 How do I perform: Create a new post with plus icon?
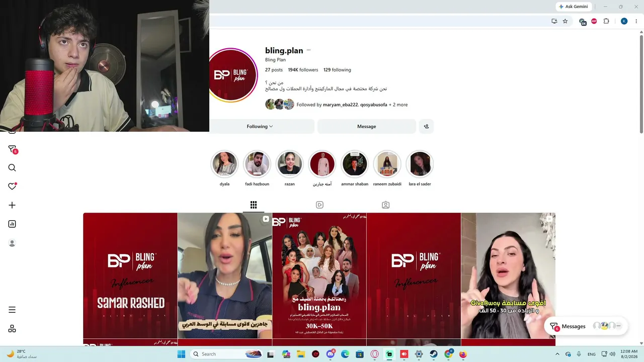point(12,205)
